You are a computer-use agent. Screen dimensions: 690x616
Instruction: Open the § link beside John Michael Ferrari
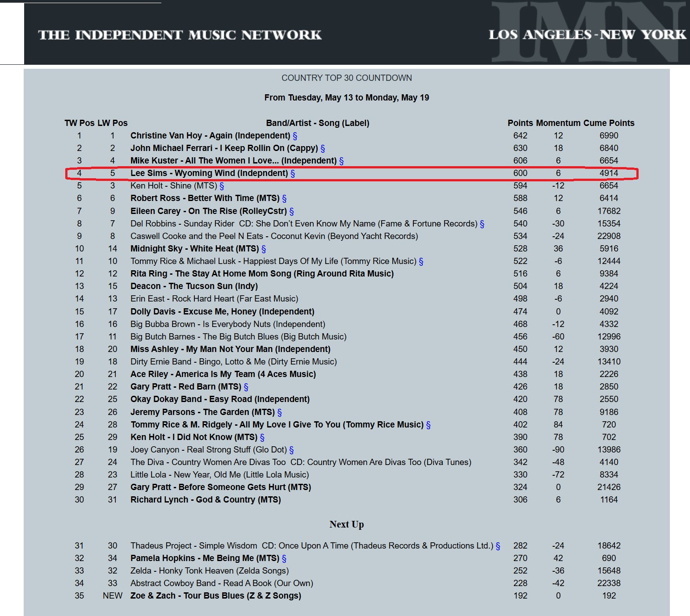[323, 148]
